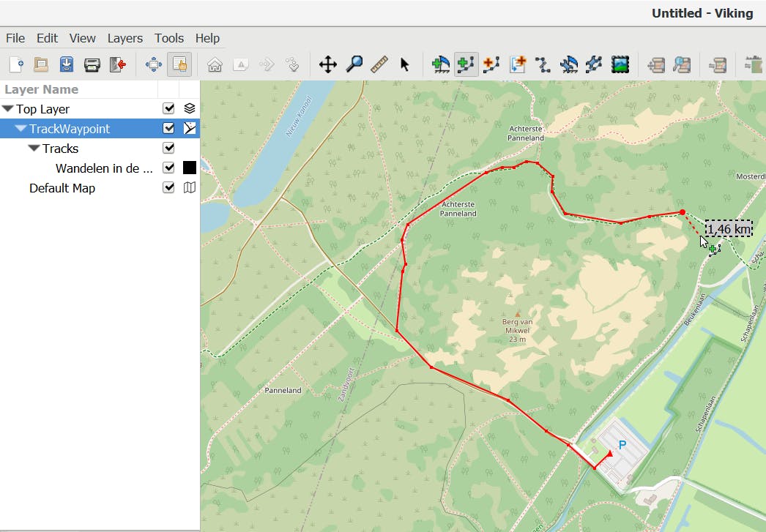Select the Edit Waypoint wrench-and-flag tool

tap(568, 64)
